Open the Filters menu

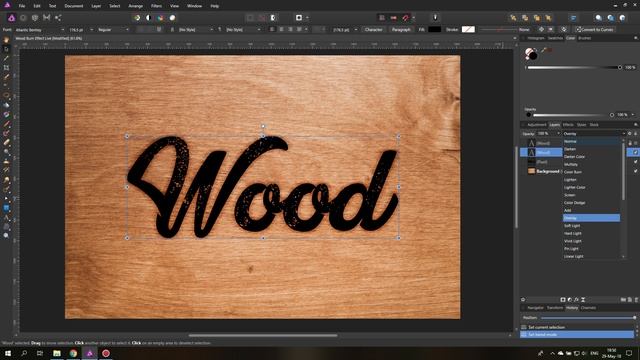click(x=156, y=6)
